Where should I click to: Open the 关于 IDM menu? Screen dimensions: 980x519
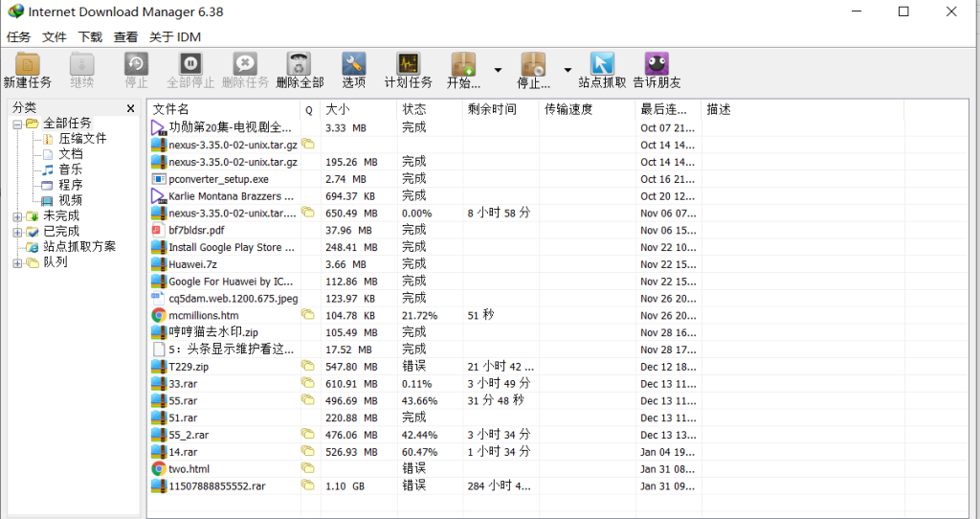[x=175, y=37]
